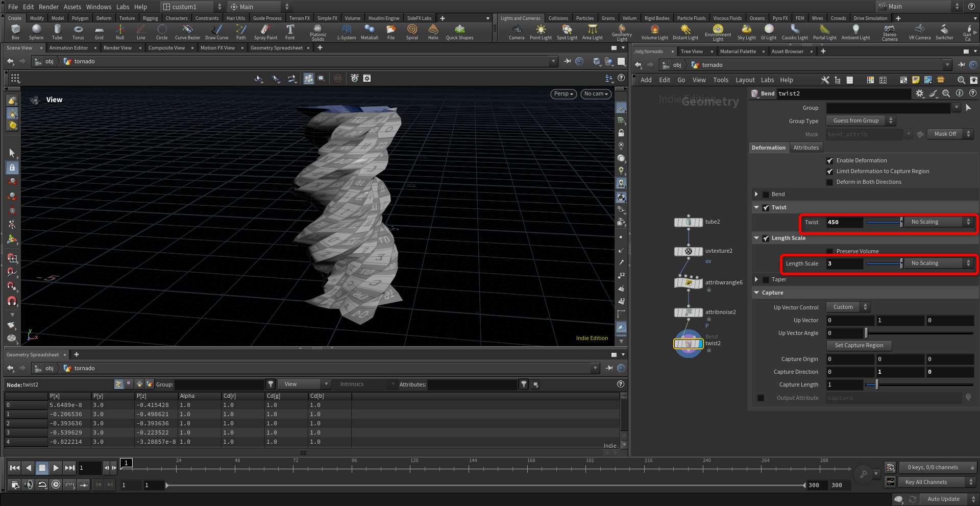Screen dimensions: 980x506
Task: Open the Render menu
Action: tap(48, 7)
